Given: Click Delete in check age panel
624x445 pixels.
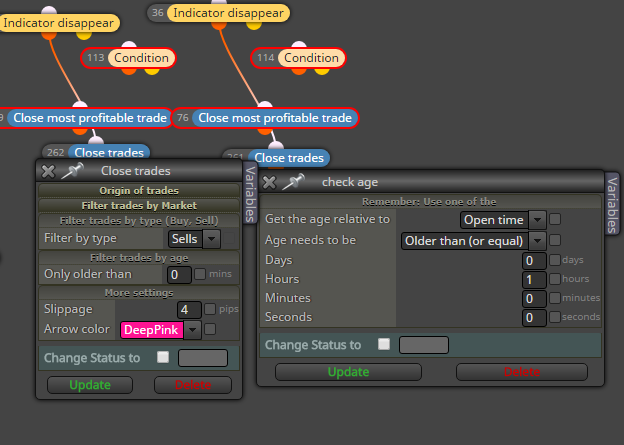Looking at the screenshot, I should [x=522, y=372].
